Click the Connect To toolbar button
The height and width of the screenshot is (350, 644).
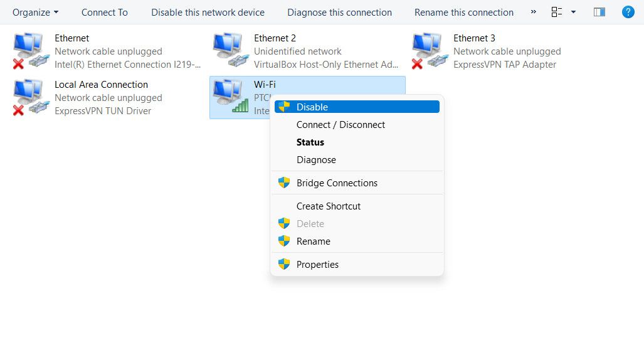[105, 12]
